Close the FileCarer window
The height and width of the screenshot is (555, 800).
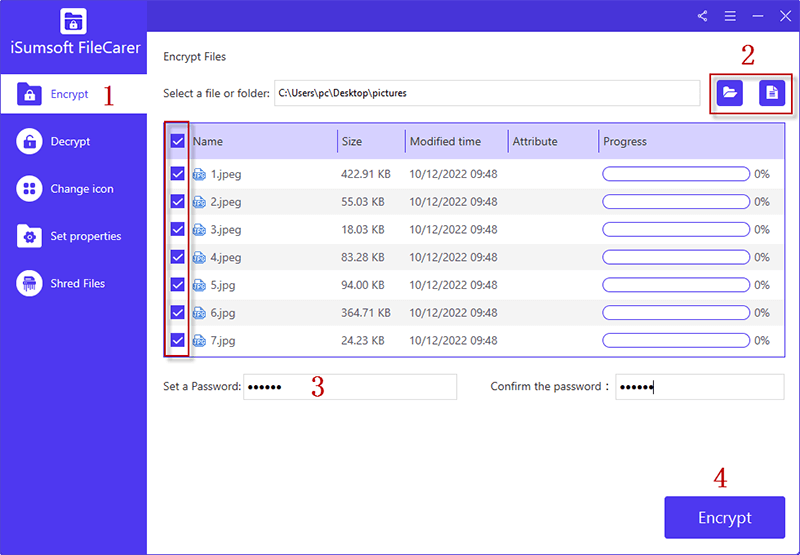coord(785,16)
